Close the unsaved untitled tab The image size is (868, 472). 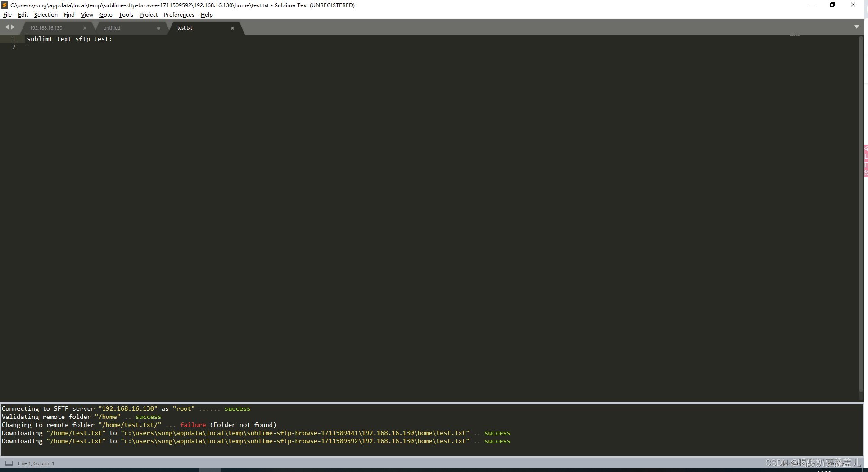click(158, 28)
